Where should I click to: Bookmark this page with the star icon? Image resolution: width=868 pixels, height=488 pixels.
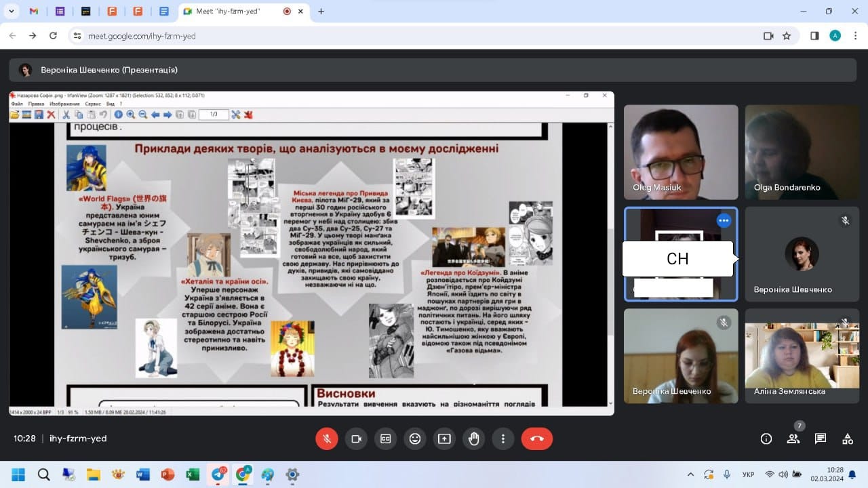[787, 36]
